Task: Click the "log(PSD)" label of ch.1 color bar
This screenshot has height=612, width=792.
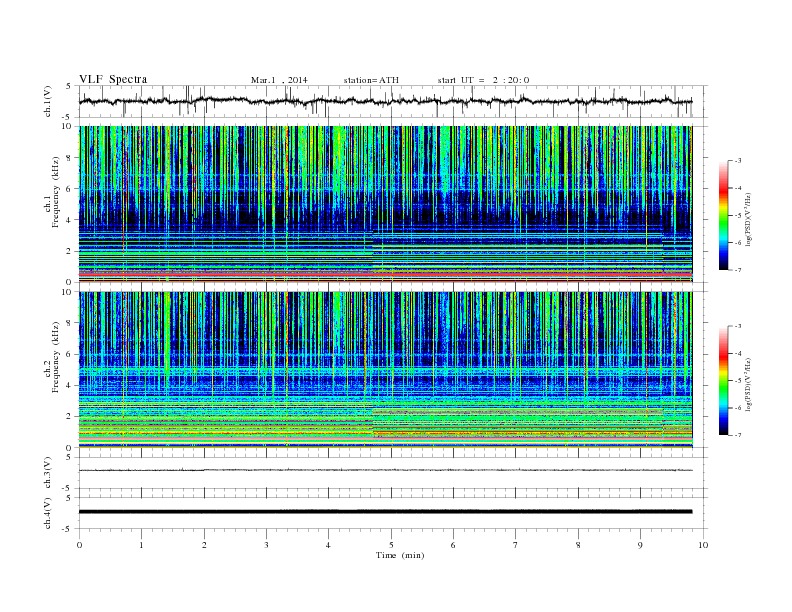Action: point(749,219)
